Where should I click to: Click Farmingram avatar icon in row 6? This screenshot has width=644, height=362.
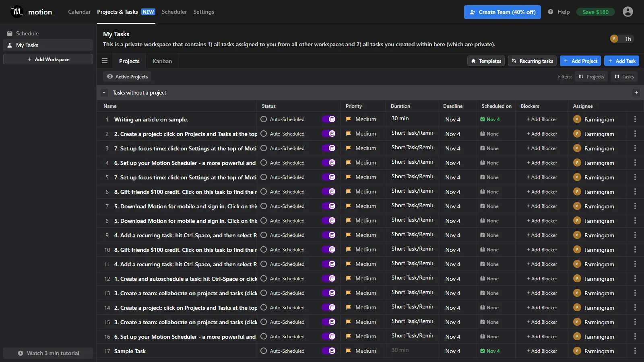click(577, 191)
